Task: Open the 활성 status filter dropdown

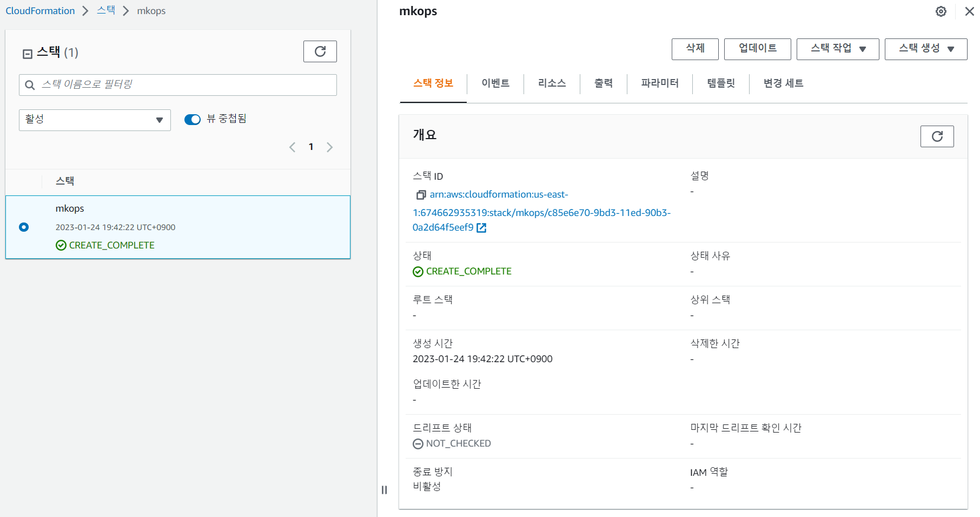Action: pyautogui.click(x=95, y=120)
